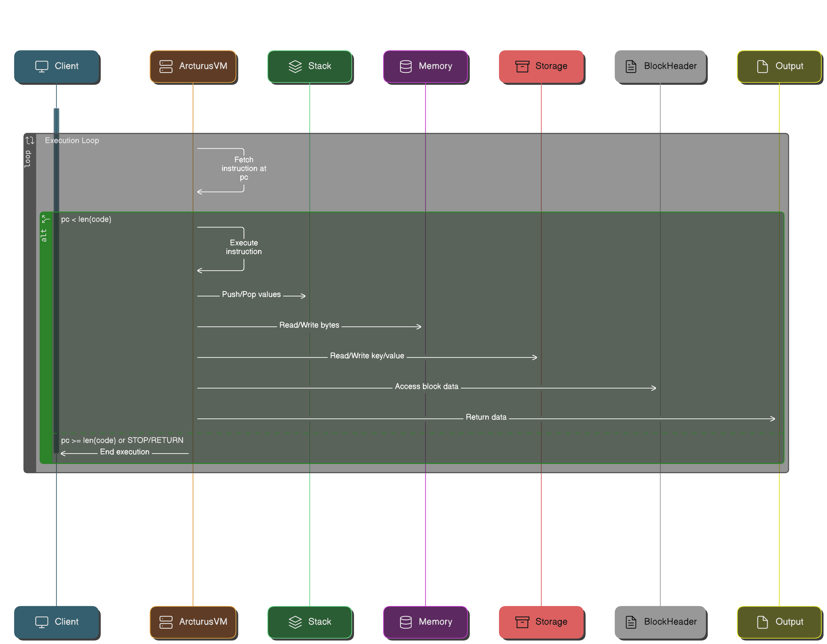This screenshot has height=644, width=827.
Task: Click the document icon in top BlockHeader box
Action: point(631,66)
